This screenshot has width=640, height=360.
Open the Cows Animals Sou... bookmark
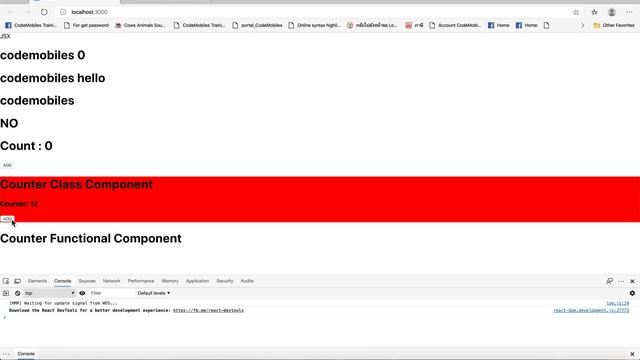coord(140,25)
